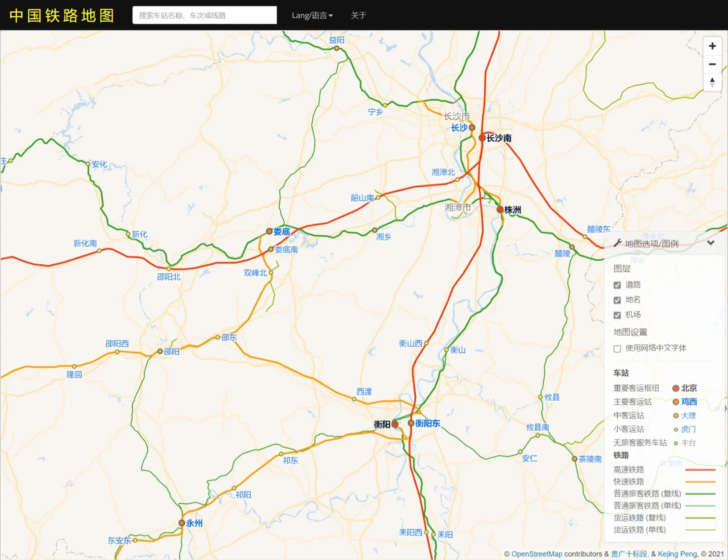
Task: Select the 安化 station marker
Action: coord(88,164)
